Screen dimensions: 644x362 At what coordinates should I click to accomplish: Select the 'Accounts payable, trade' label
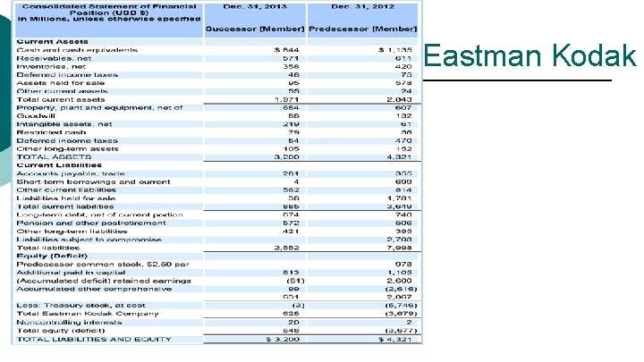click(71, 173)
